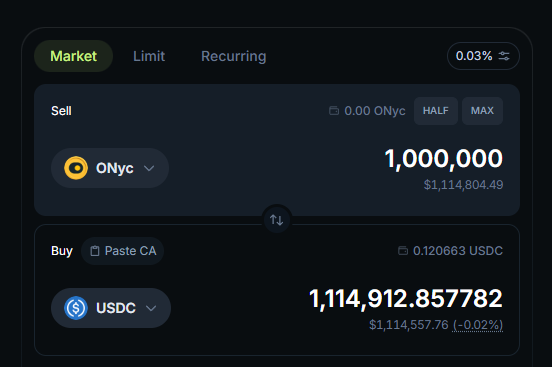Select the HALF amount button

coord(436,111)
